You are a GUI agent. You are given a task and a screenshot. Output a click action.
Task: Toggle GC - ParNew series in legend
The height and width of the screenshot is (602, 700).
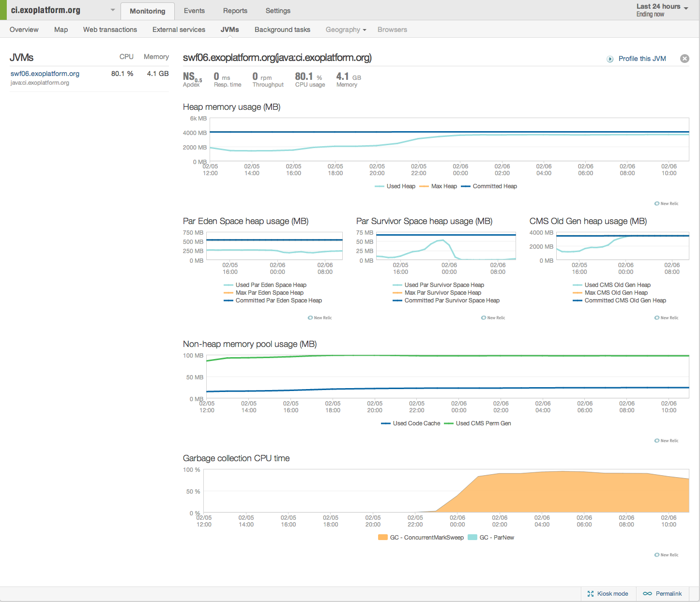(491, 538)
